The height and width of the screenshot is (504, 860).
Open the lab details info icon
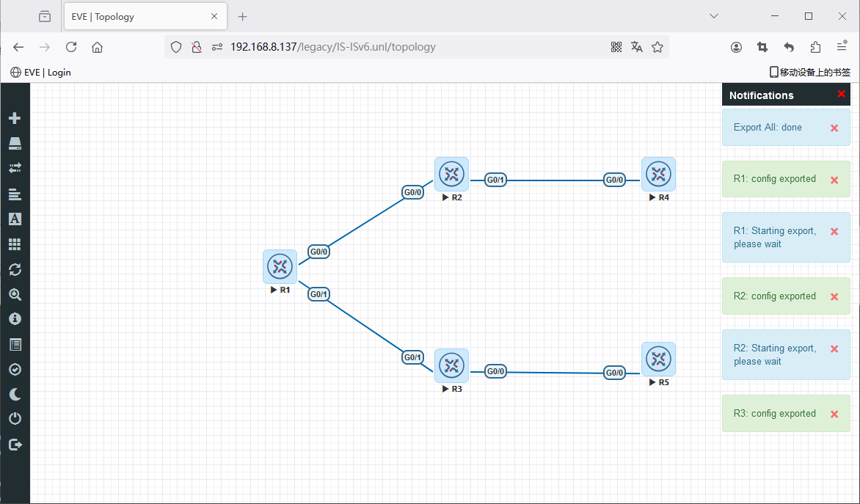click(x=15, y=319)
